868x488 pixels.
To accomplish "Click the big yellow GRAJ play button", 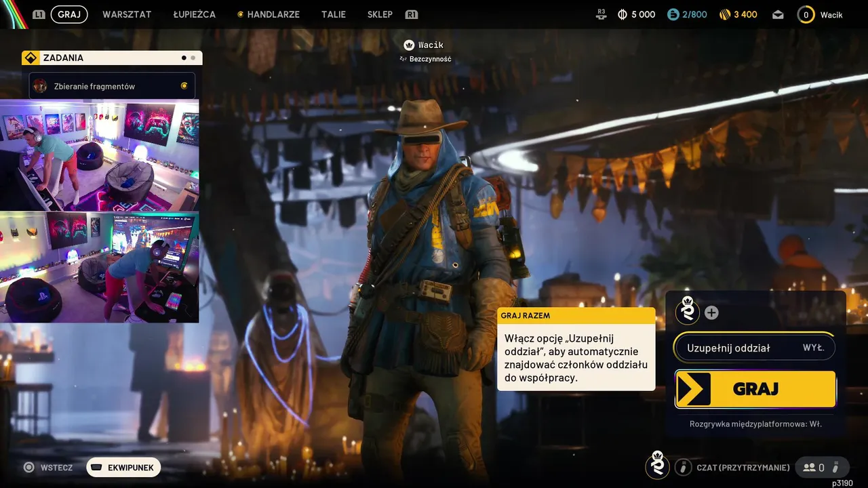I will pos(755,389).
